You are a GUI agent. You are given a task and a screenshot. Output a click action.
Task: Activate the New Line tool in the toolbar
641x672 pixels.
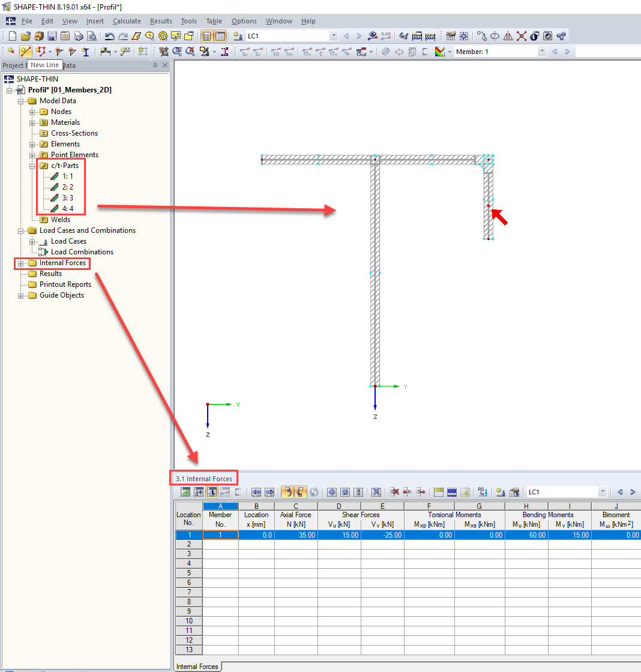[26, 52]
